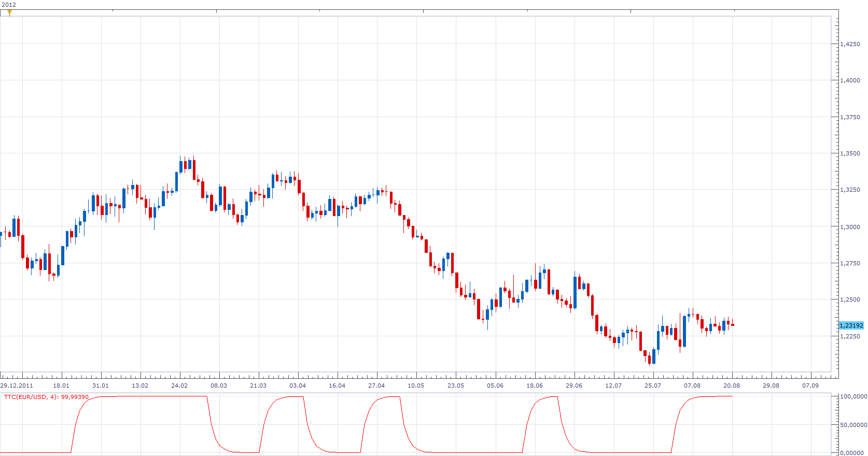Select the current price tag 1,23192
The width and height of the screenshot is (868, 456).
click(851, 325)
